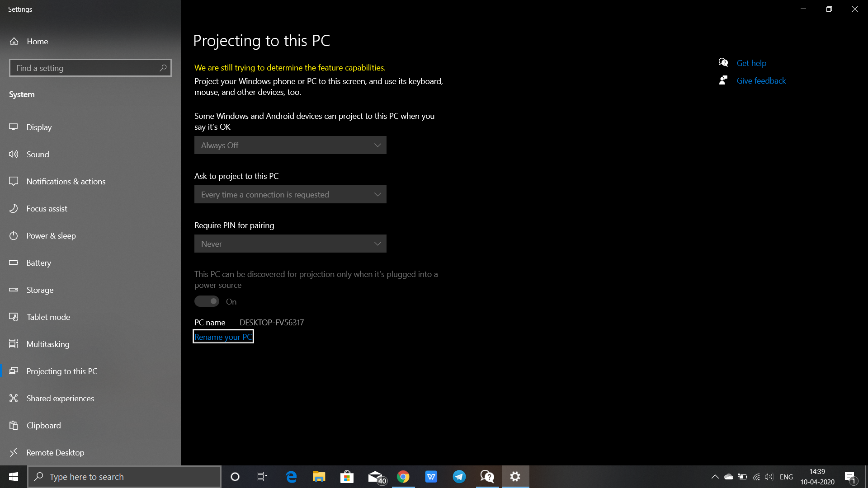The height and width of the screenshot is (488, 868).
Task: Click Get help link
Action: (750, 62)
